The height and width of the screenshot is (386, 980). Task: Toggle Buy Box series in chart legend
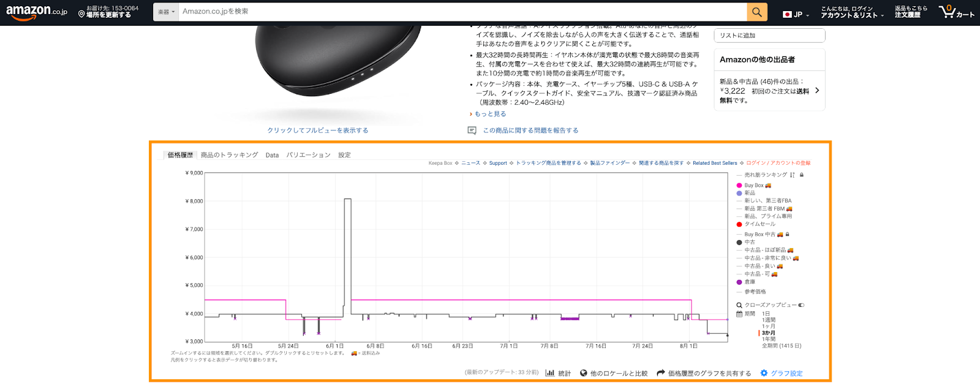point(754,186)
